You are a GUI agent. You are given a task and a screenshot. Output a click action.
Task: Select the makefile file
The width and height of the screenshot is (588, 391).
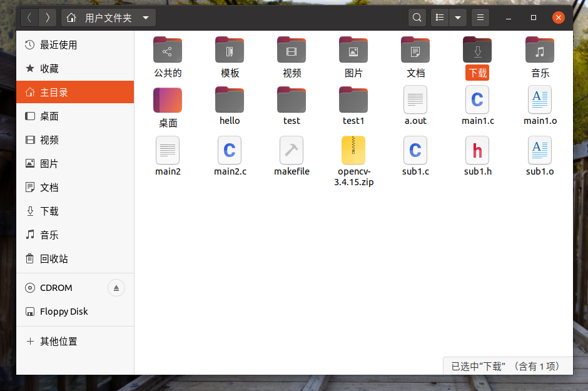click(291, 155)
